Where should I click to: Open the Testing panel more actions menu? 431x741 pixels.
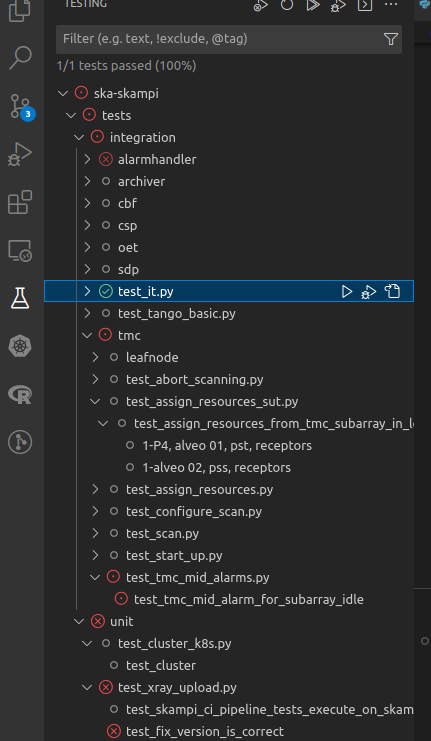coord(391,5)
